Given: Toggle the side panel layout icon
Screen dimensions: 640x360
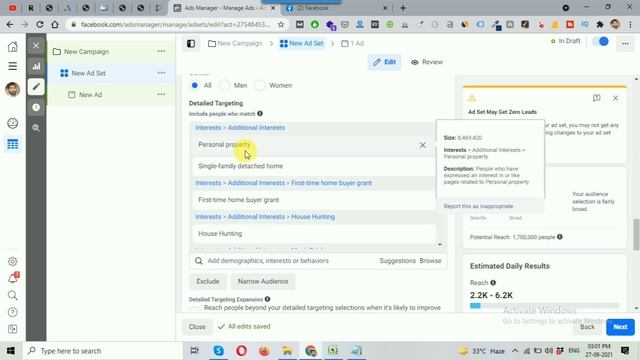Looking at the screenshot, I should [x=191, y=44].
